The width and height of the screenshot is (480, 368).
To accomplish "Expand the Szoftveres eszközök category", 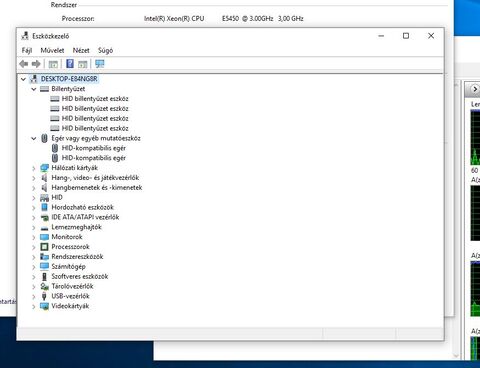I will coord(34,277).
